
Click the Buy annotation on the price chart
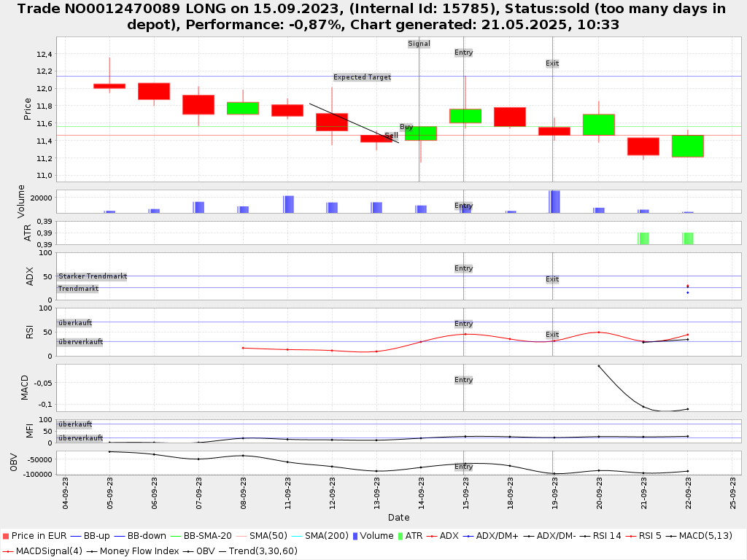[406, 127]
